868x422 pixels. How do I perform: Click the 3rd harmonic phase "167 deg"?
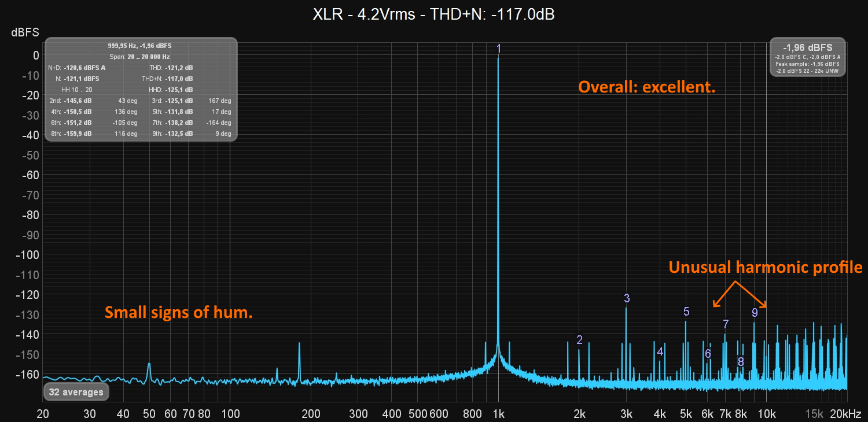coord(220,101)
